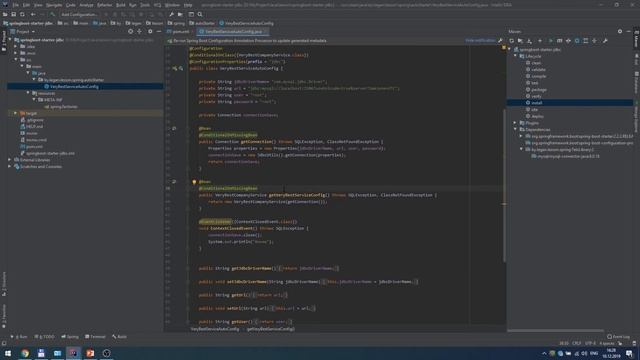This screenshot has height=360, width=640.
Task: Open the Navigate menu
Action: 54,5
